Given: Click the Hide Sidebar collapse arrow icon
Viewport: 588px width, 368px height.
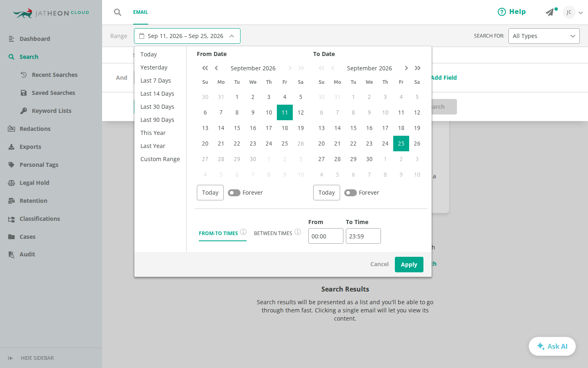Looking at the screenshot, I should pos(11,358).
